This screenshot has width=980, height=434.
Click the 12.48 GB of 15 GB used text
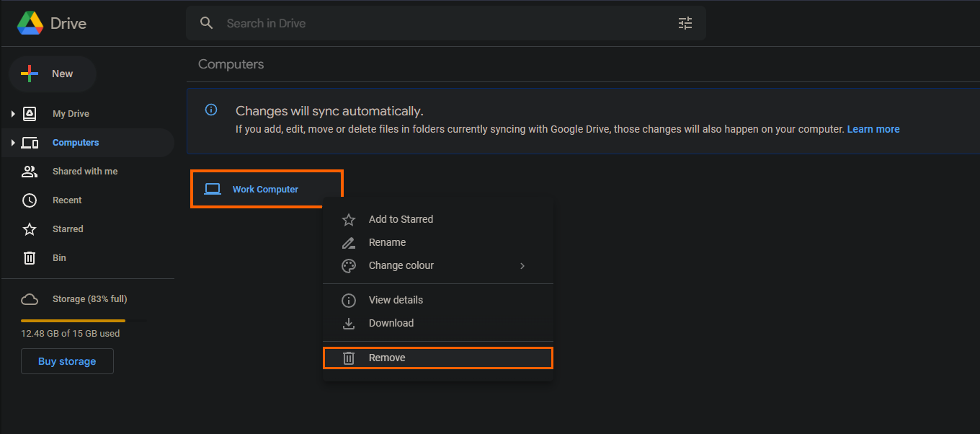71,334
